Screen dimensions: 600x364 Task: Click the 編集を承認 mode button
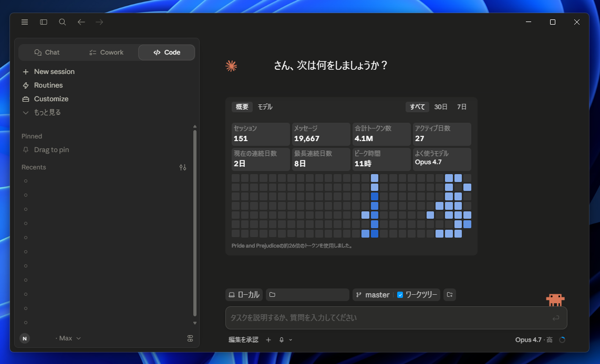pos(243,340)
